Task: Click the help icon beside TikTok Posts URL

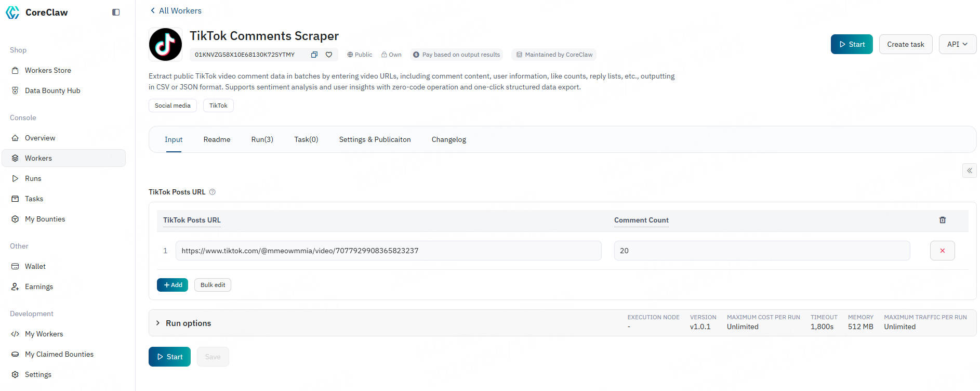Action: point(212,192)
